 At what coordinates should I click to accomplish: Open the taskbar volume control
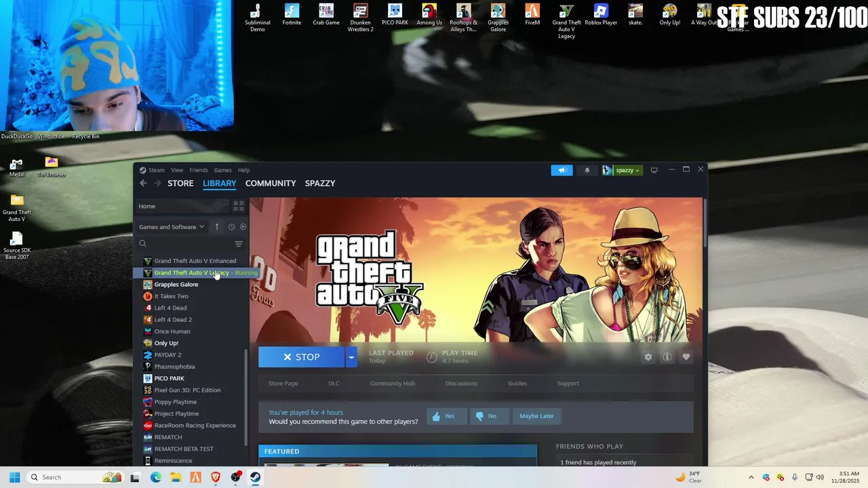[820, 477]
